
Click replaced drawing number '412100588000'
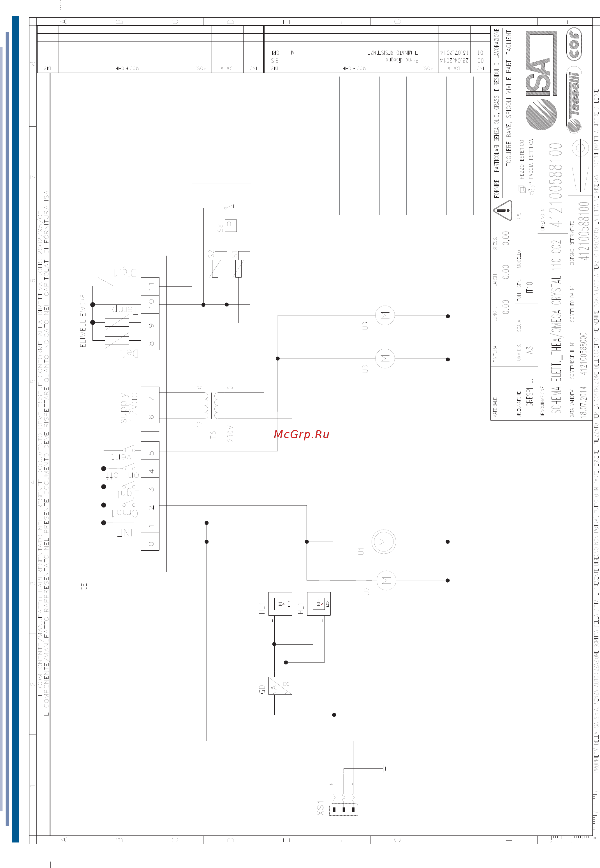pos(583,354)
